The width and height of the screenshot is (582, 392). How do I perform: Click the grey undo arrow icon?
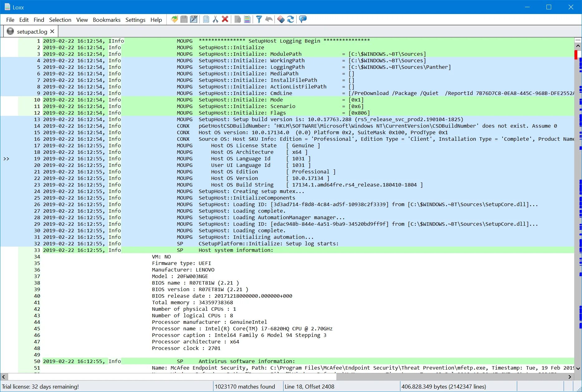269,19
